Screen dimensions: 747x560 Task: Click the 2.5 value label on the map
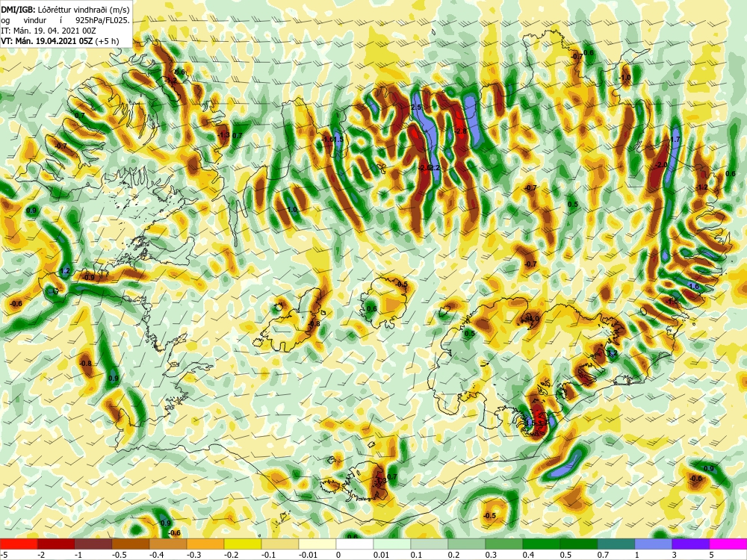tap(416, 108)
